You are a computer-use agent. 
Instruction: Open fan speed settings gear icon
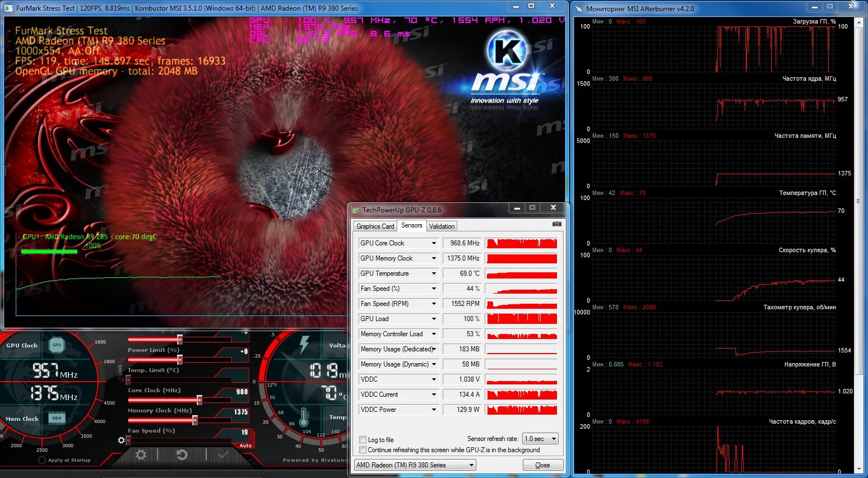point(121,440)
